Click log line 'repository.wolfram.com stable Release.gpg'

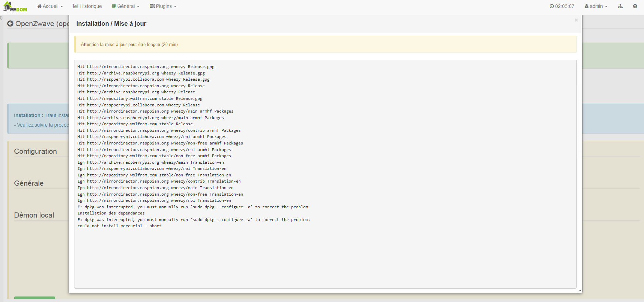pyautogui.click(x=140, y=98)
